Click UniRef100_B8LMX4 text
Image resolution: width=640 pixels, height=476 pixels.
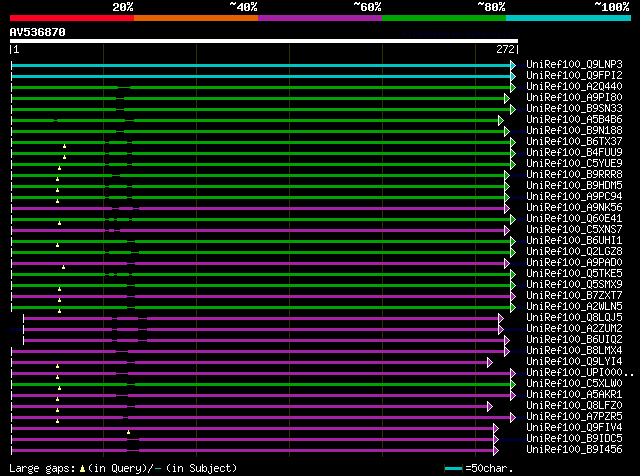click(x=574, y=351)
